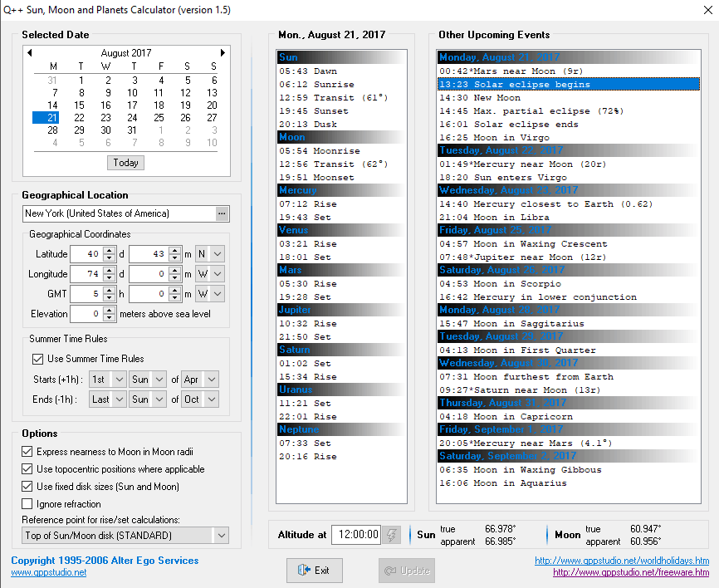Toggle Use fixed disk sizes option
The width and height of the screenshot is (719, 588).
(x=27, y=487)
